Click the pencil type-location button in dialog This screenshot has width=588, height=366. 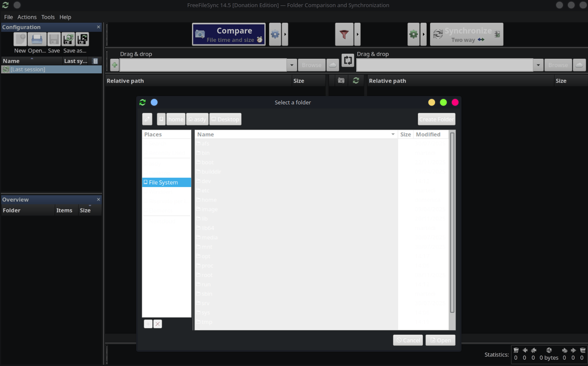tap(147, 119)
